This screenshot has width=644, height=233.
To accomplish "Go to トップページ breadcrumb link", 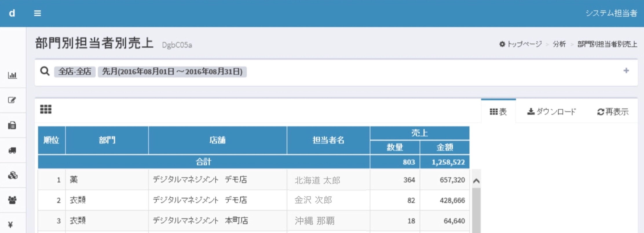I will [x=521, y=44].
